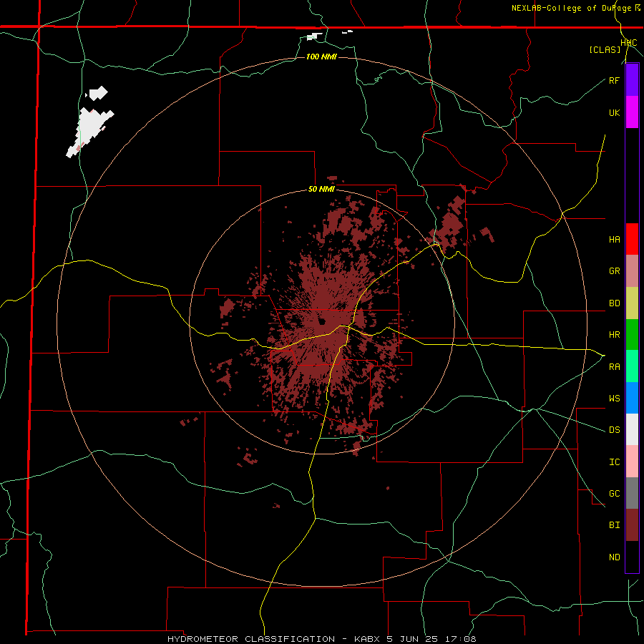Screen dimensions: 644x644
Task: Click the RF legend label
Action: pyautogui.click(x=614, y=80)
